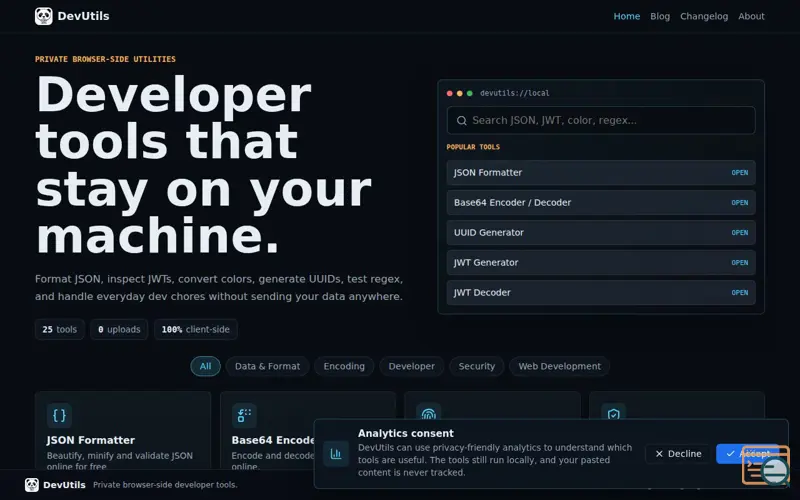Click the shield check icon card

coord(613,412)
